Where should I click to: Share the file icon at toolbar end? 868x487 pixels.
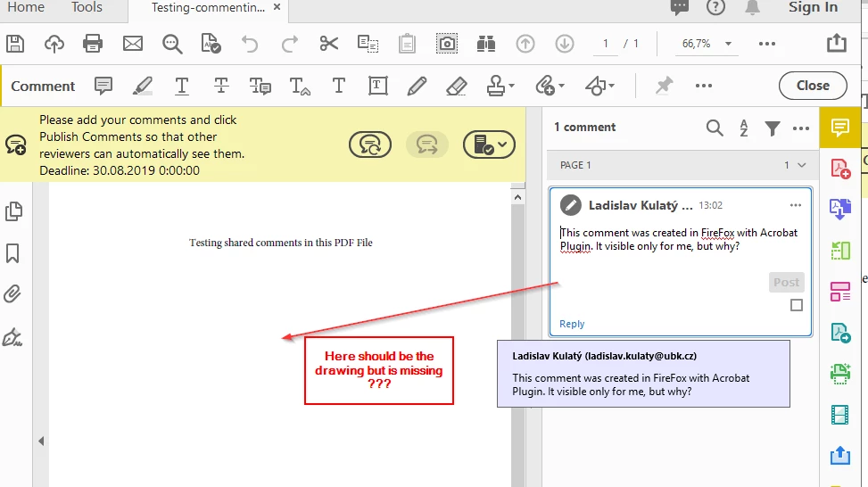coord(837,43)
